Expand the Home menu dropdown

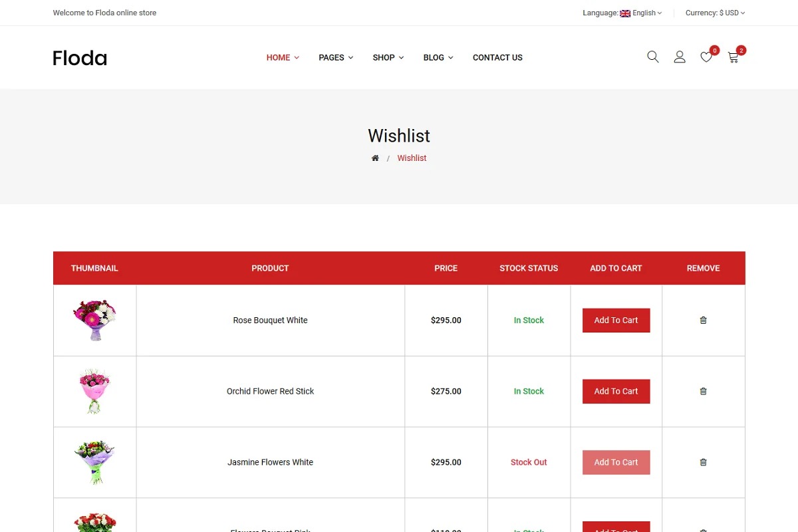[283, 58]
